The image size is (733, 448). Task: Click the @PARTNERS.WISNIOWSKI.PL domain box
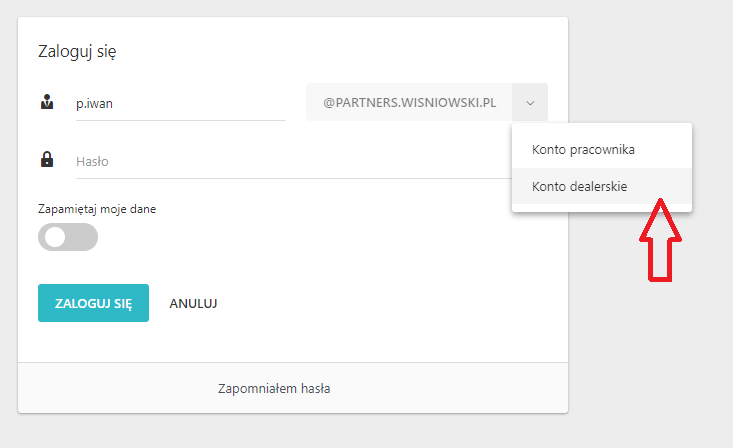point(409,102)
